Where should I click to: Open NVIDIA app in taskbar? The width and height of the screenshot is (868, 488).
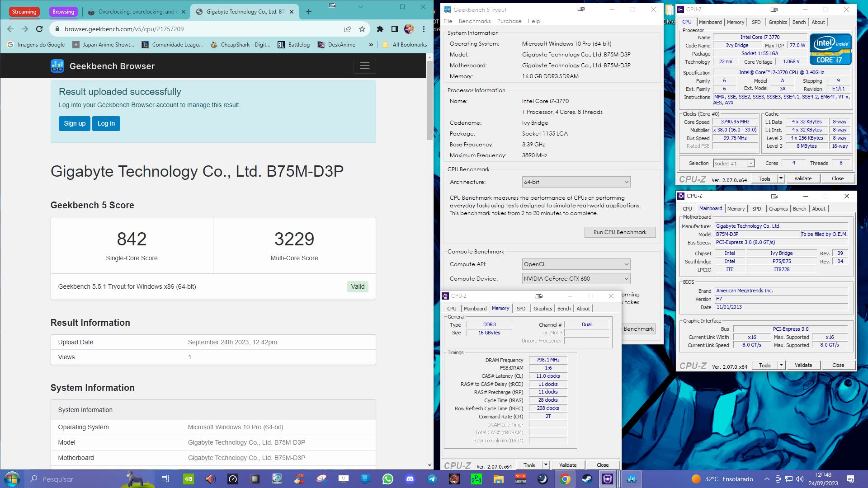(189, 479)
